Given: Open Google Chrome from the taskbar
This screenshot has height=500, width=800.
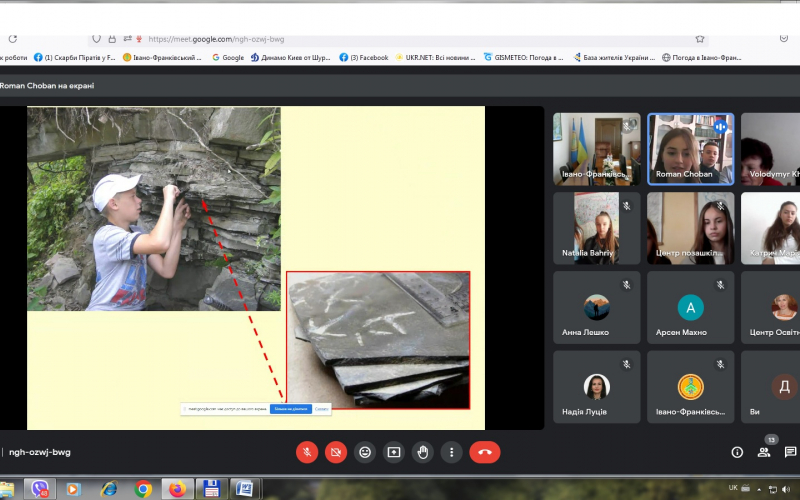Looking at the screenshot, I should (143, 489).
